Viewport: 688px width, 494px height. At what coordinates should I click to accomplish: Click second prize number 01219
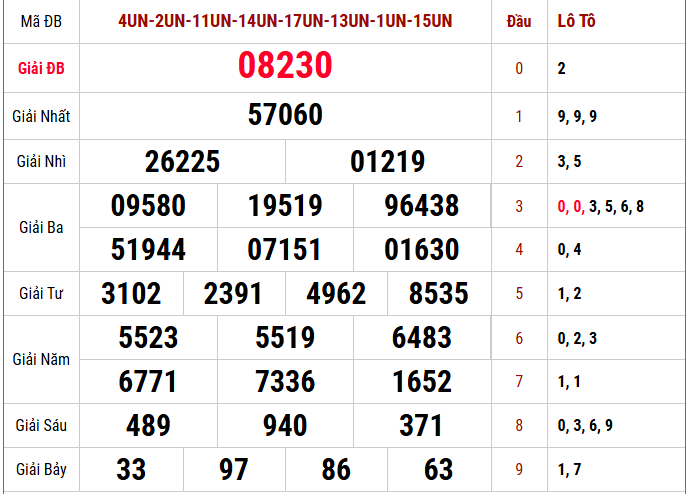(x=388, y=162)
